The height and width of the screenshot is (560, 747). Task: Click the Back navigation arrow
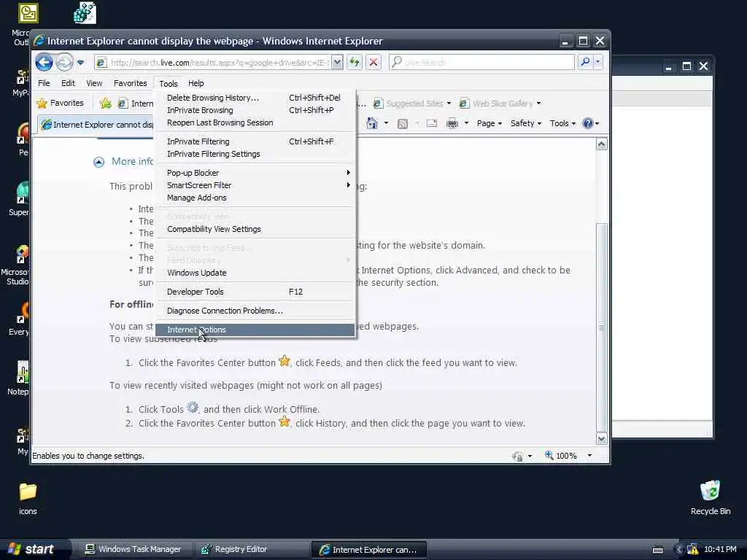point(44,62)
